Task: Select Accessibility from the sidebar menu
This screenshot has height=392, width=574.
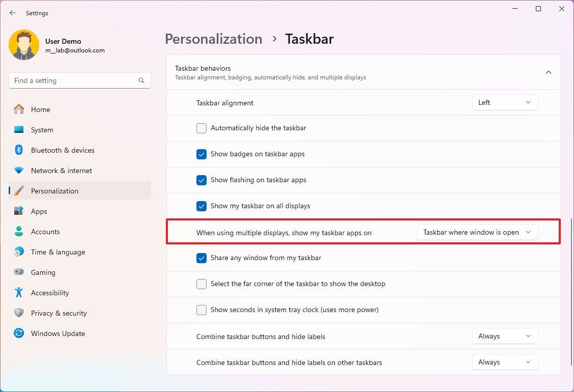Action: pyautogui.click(x=49, y=293)
